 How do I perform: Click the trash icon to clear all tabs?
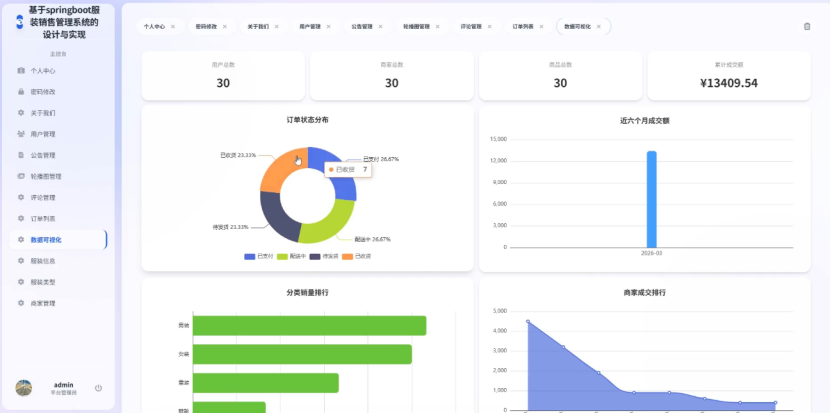tap(807, 26)
